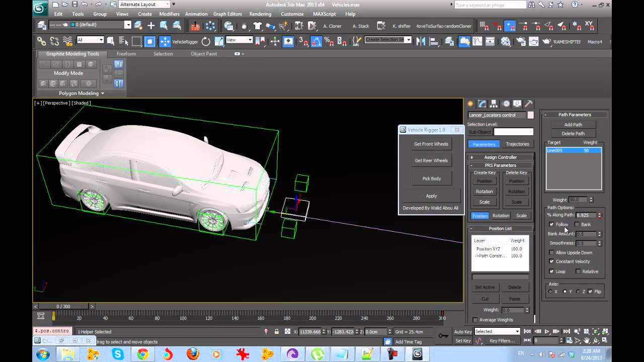Viewport: 644px width, 362px height.
Task: Toggle the selection lock padlock icon
Action: point(277,332)
